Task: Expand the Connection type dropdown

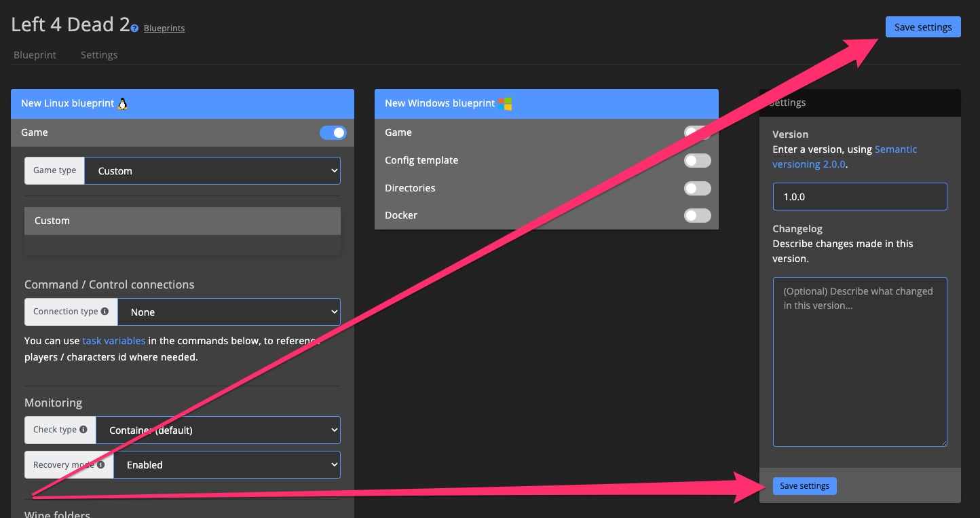Action: pos(229,312)
